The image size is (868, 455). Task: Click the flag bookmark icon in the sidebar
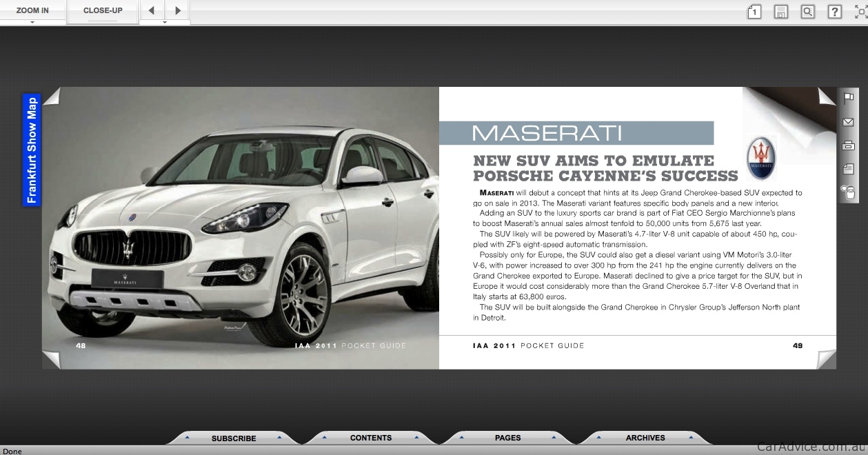(849, 98)
